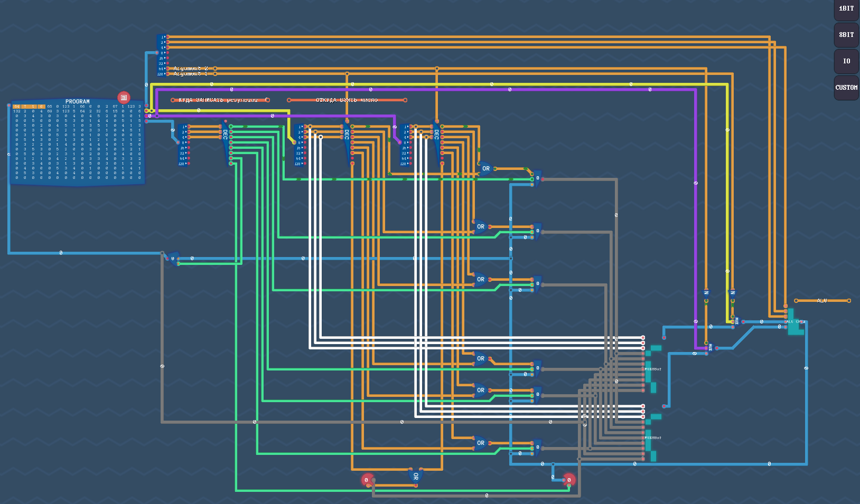Click the topmost OR gate
Screen dimensions: 860x504
pyautogui.click(x=485, y=169)
